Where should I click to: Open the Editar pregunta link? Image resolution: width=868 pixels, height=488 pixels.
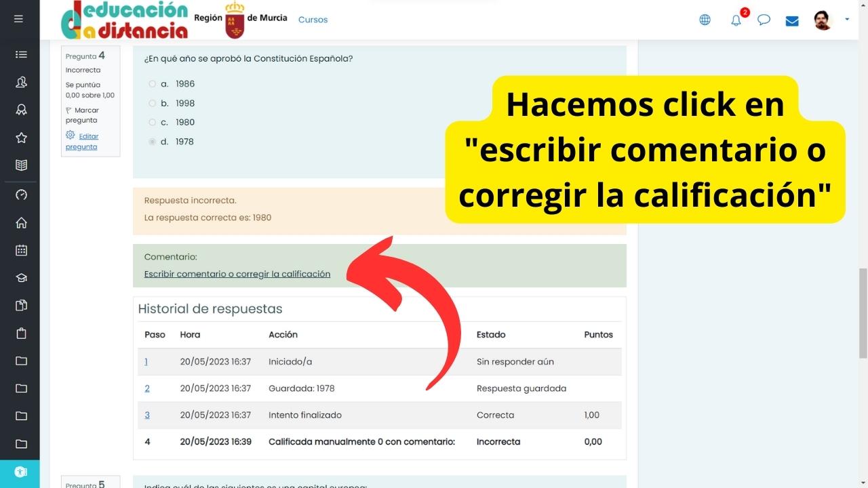pyautogui.click(x=82, y=141)
